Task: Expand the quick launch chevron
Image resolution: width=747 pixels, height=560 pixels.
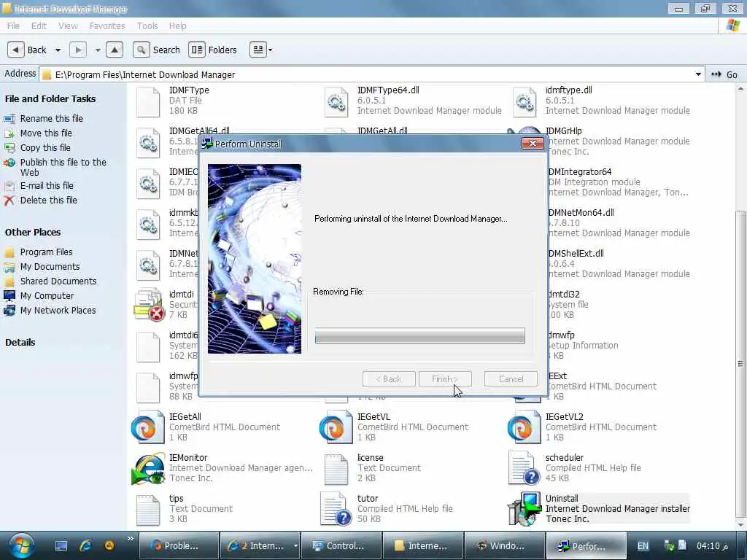Action: click(x=130, y=539)
